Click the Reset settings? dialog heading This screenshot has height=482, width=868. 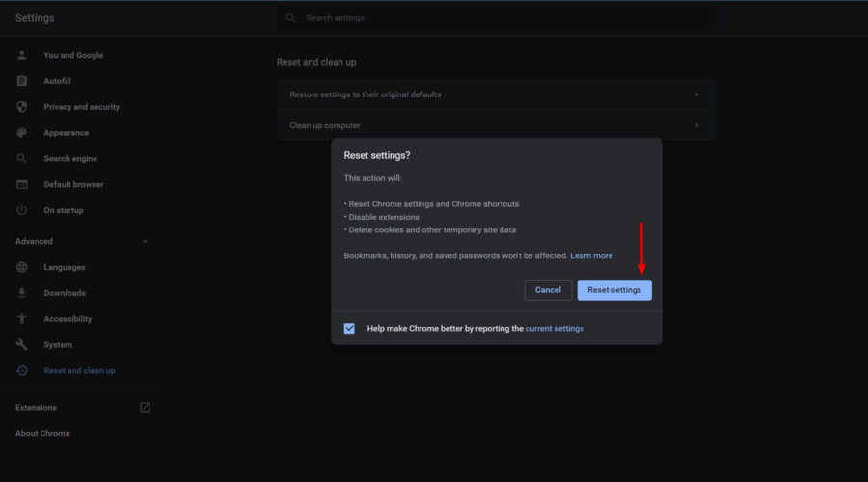click(x=377, y=155)
